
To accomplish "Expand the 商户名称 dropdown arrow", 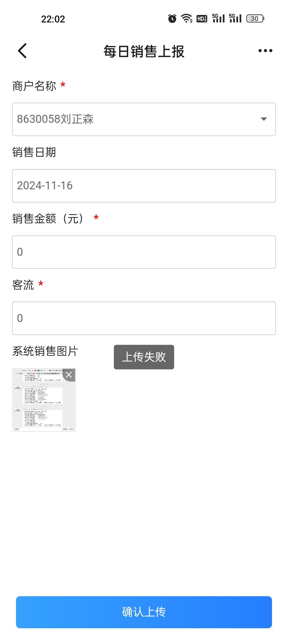I will coord(264,119).
